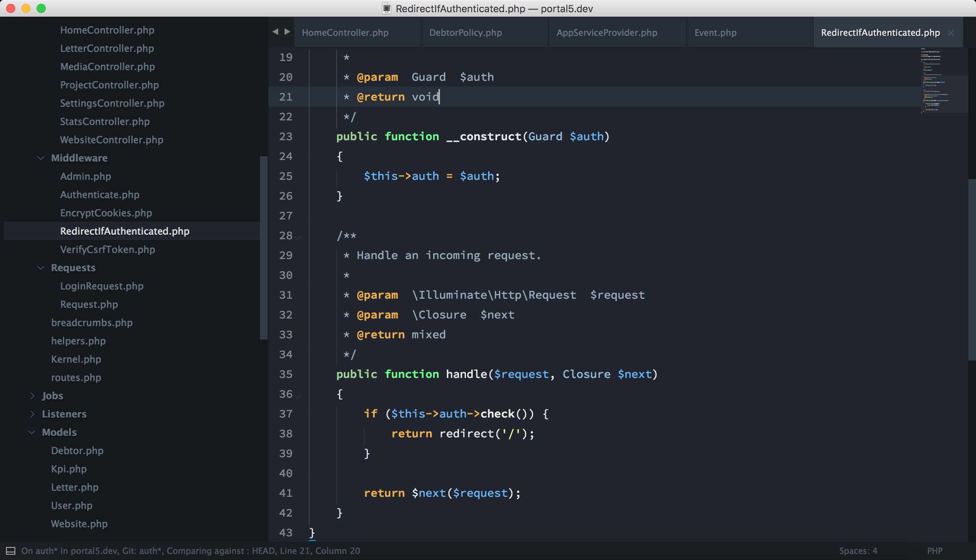Expand the Listeners folder
This screenshot has width=976, height=560.
32,414
